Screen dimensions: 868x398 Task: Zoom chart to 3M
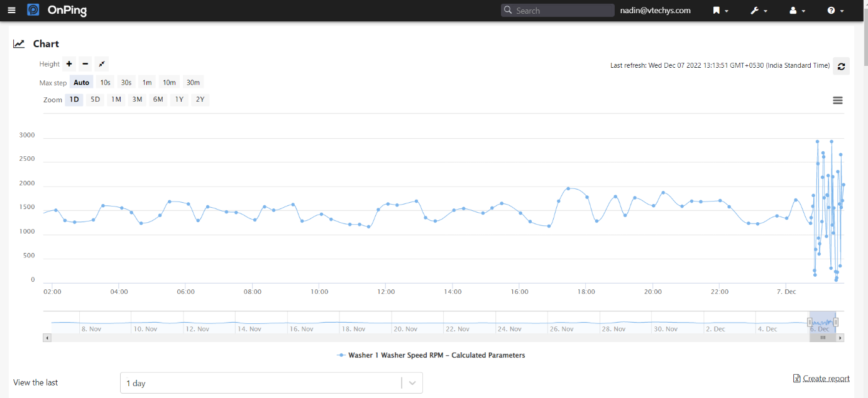[x=137, y=99]
